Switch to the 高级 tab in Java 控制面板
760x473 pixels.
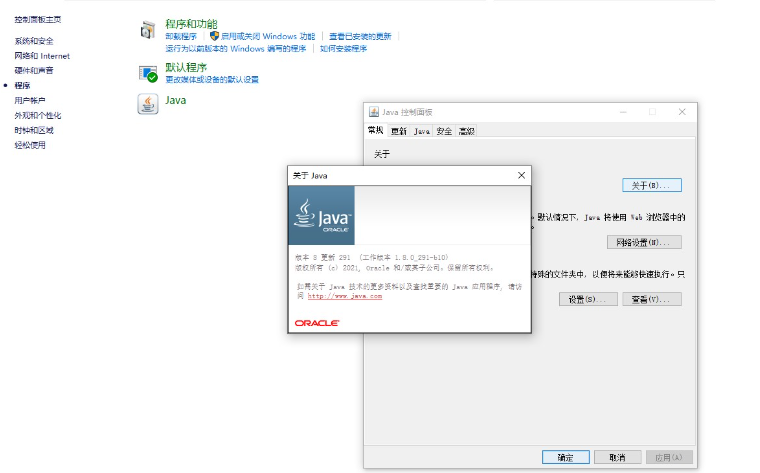point(466,131)
